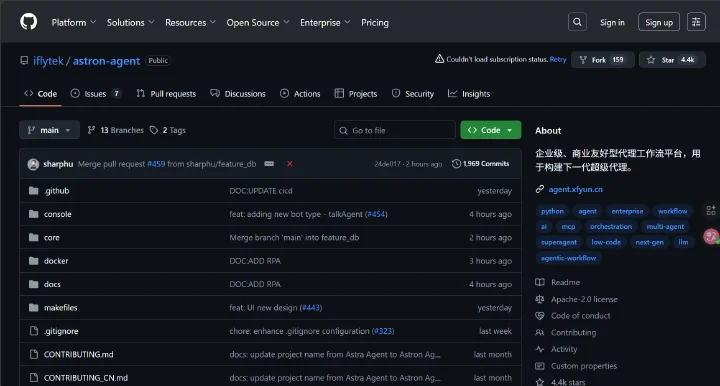Open the makefiles folder
Viewport: 720px width, 386px height.
[x=61, y=308]
